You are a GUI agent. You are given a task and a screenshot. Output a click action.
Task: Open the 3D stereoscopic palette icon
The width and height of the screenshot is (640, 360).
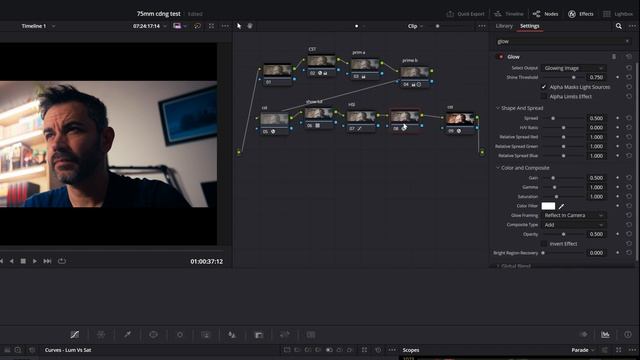pos(311,335)
